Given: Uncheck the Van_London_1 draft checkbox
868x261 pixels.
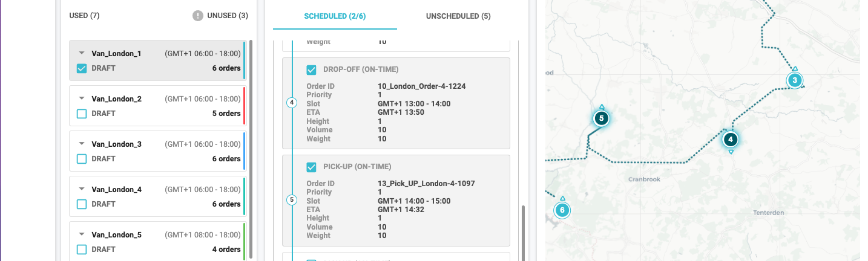Looking at the screenshot, I should (82, 68).
